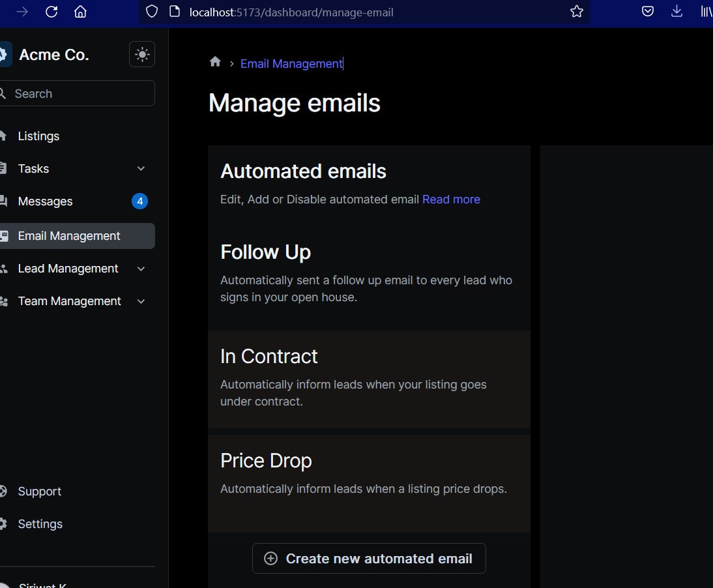Bookmark this page with the star icon
713x588 pixels.
(577, 12)
